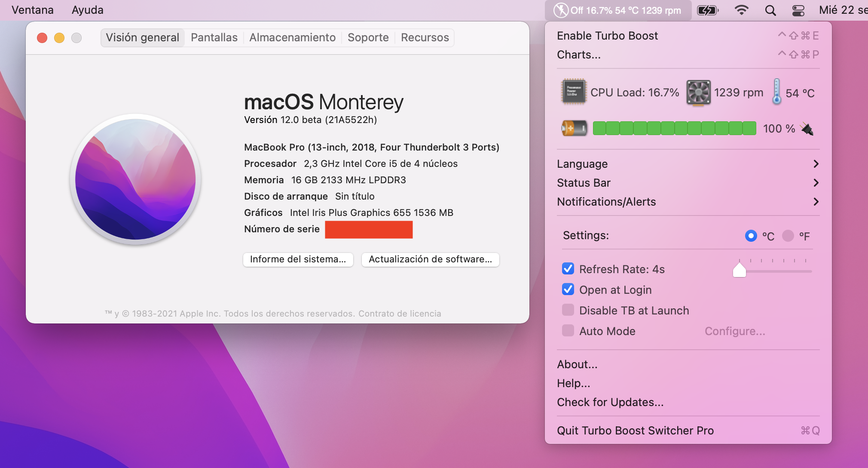Screen dimensions: 868x468
Task: Select the °C temperature unit radio button
Action: pyautogui.click(x=751, y=236)
